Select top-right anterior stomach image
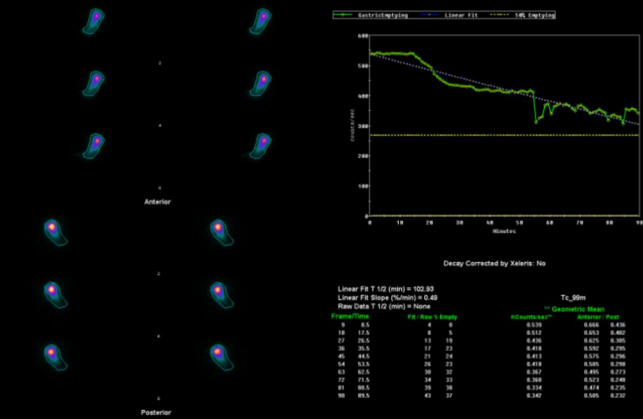The width and height of the screenshot is (643, 419). [261, 21]
